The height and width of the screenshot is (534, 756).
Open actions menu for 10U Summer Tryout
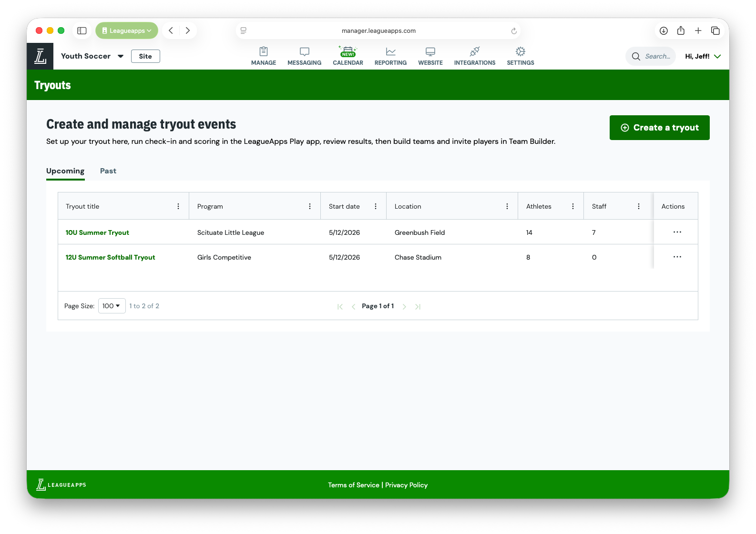click(x=677, y=232)
